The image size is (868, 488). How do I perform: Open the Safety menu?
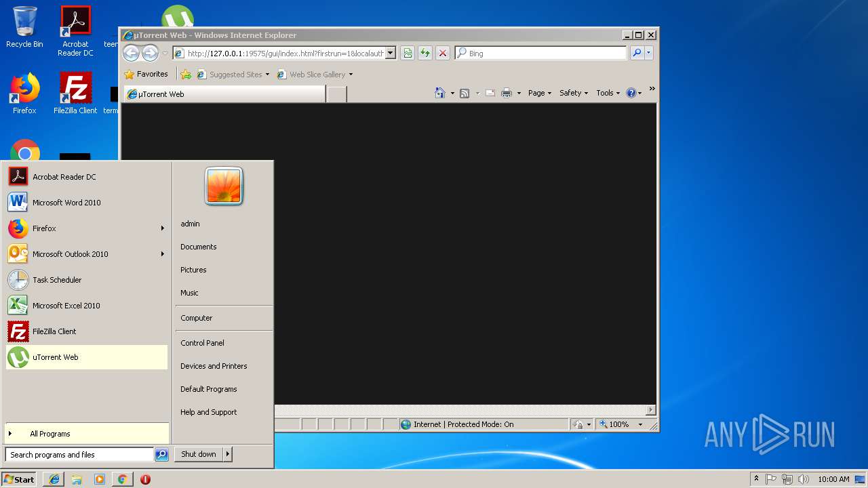point(574,93)
